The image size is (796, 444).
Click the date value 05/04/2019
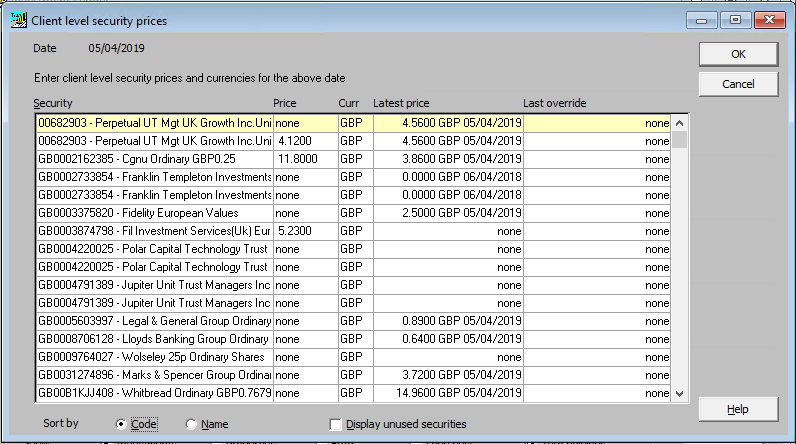[x=116, y=48]
